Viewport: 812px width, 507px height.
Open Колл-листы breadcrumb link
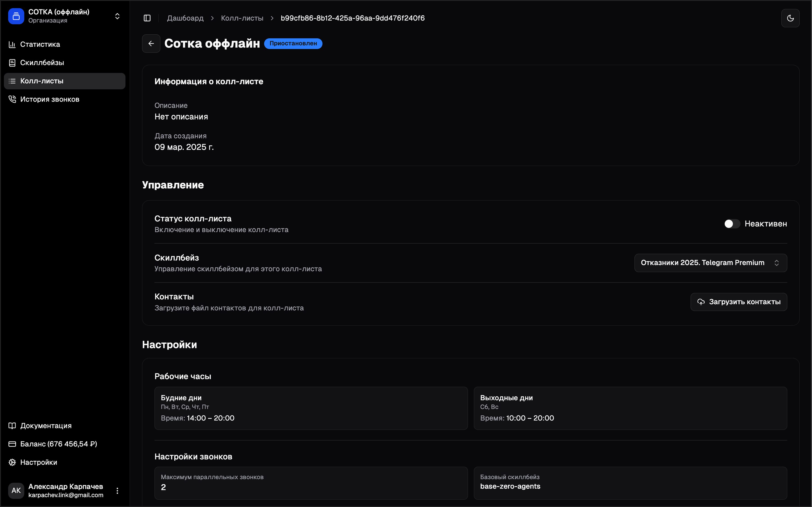[x=242, y=18]
